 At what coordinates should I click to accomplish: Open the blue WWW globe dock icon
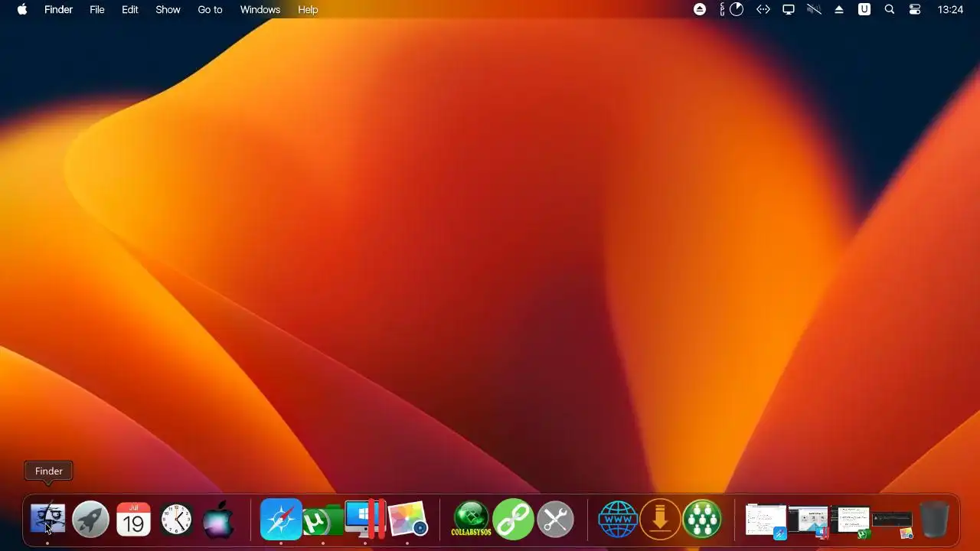coord(618,520)
